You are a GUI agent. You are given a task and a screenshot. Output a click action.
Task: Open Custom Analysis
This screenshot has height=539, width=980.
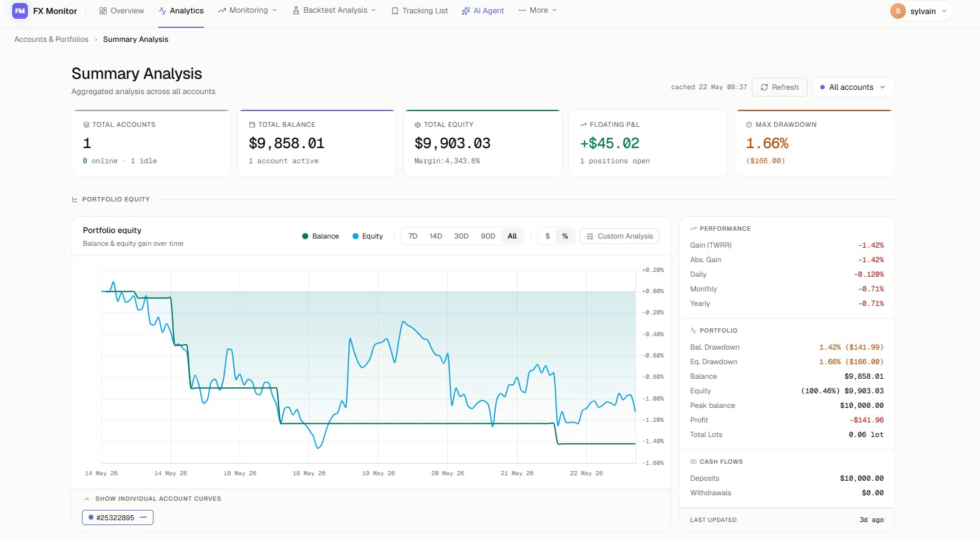click(620, 236)
